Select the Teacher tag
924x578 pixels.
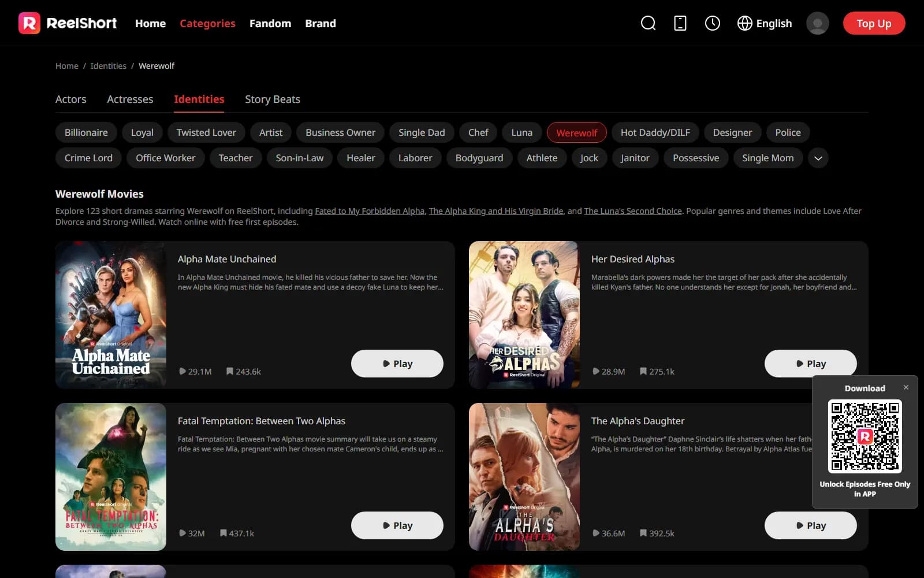coord(236,158)
